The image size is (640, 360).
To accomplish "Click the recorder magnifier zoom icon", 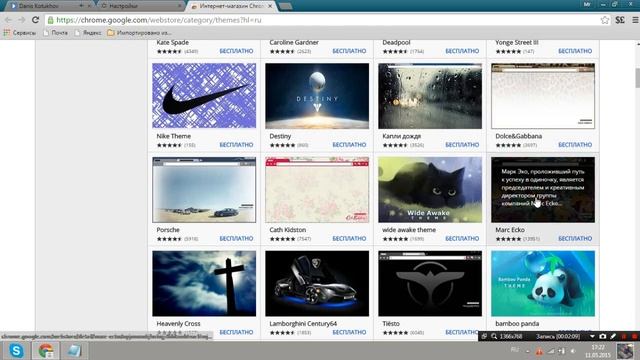I will (x=494, y=336).
